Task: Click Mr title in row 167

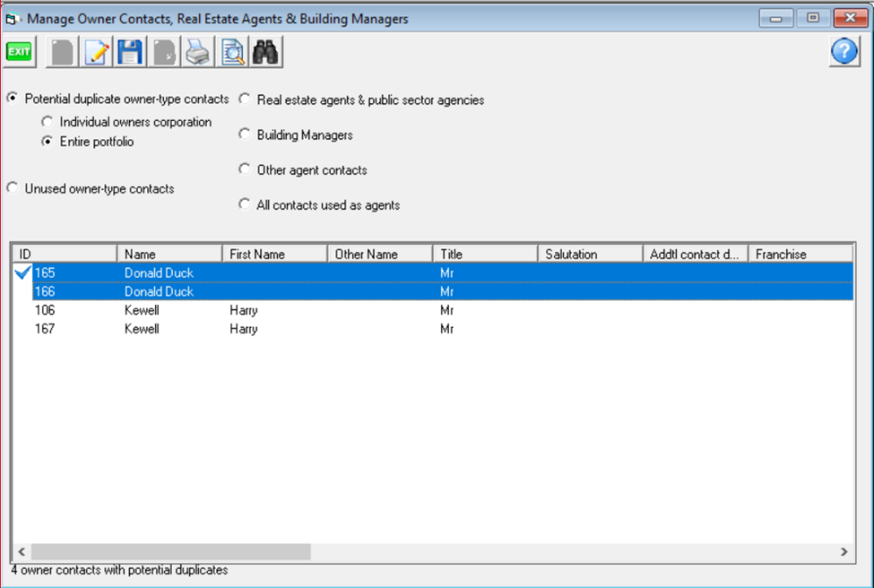Action: coord(447,329)
